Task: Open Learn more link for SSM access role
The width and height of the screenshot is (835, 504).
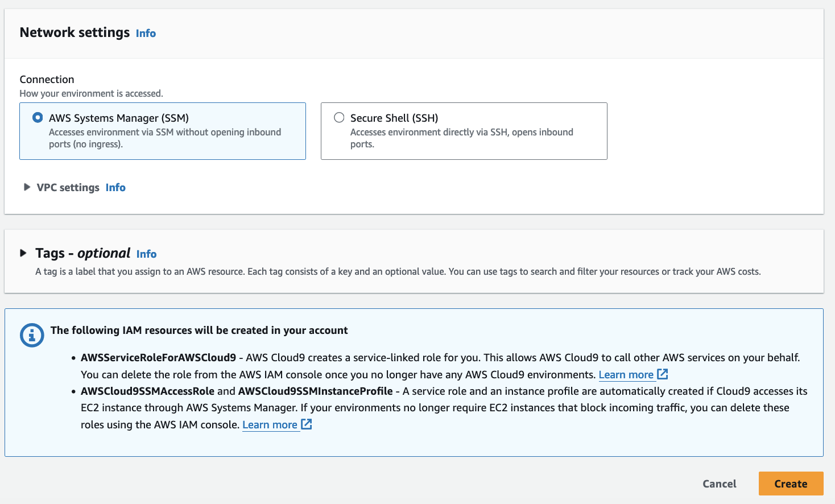Action: (x=270, y=425)
